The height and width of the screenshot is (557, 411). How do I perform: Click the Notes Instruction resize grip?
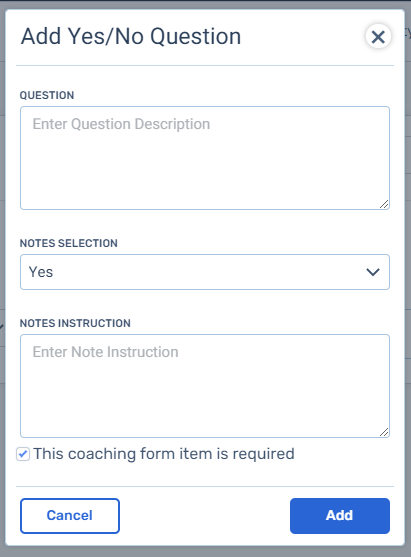pyautogui.click(x=384, y=432)
